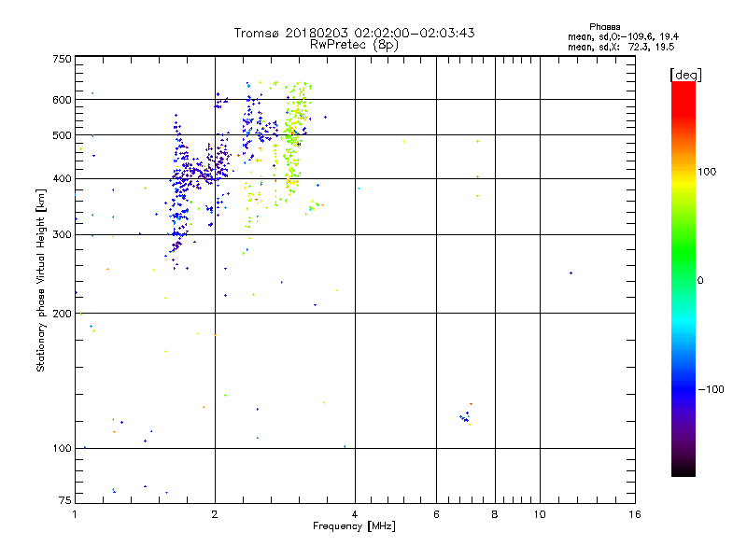The height and width of the screenshot is (560, 747).
Task: Click the plot title 'Tromsø 20180203 02:02:00-02:03:43'
Action: (354, 33)
